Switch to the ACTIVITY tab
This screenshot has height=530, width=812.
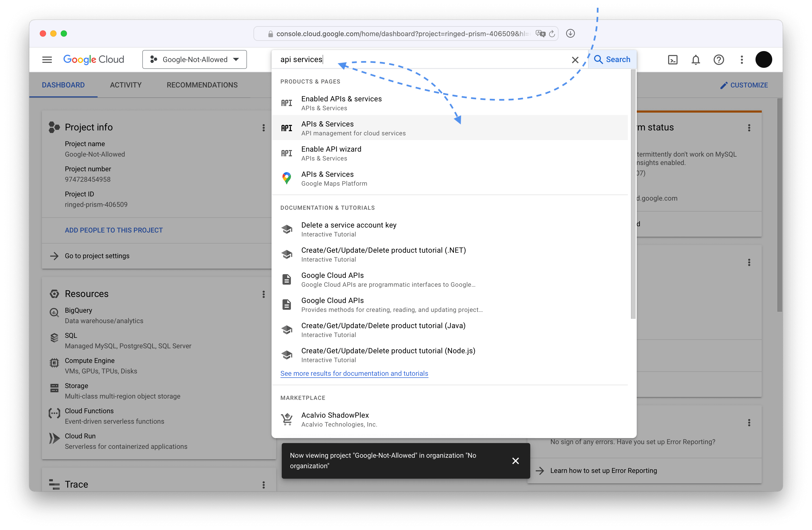pyautogui.click(x=126, y=85)
